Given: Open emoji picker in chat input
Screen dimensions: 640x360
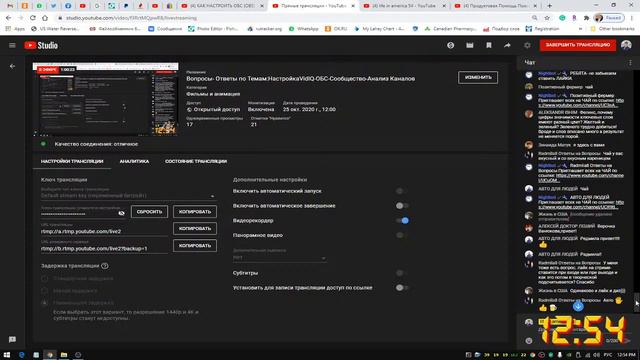Looking at the screenshot, I should pos(529,340).
